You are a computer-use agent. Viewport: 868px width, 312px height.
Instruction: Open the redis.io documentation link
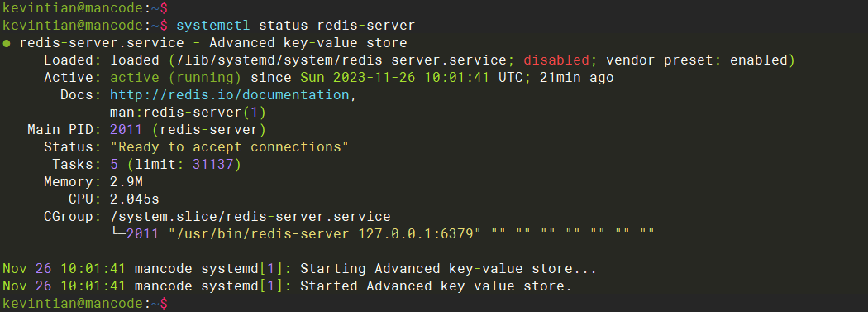(x=230, y=95)
